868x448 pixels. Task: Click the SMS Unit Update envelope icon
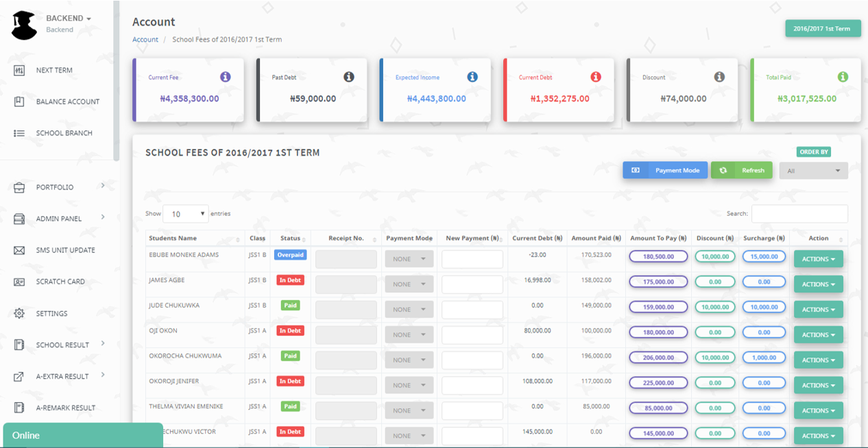19,250
